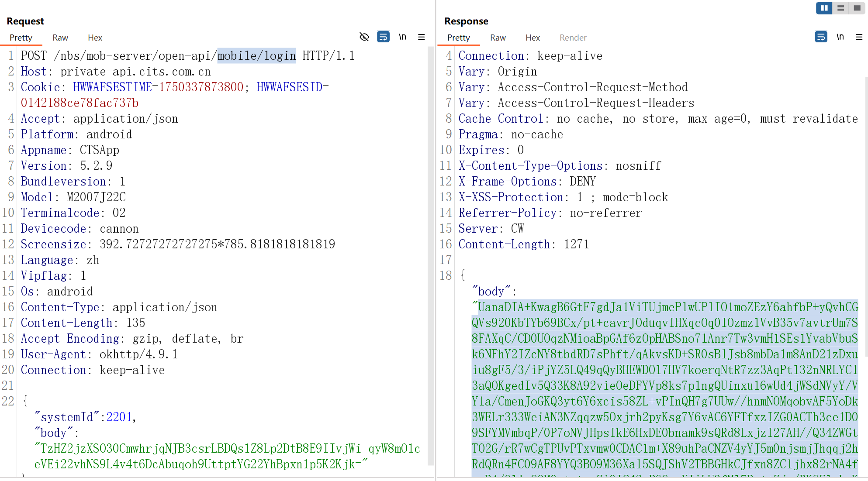Select the side-by-side layout icon

824,8
